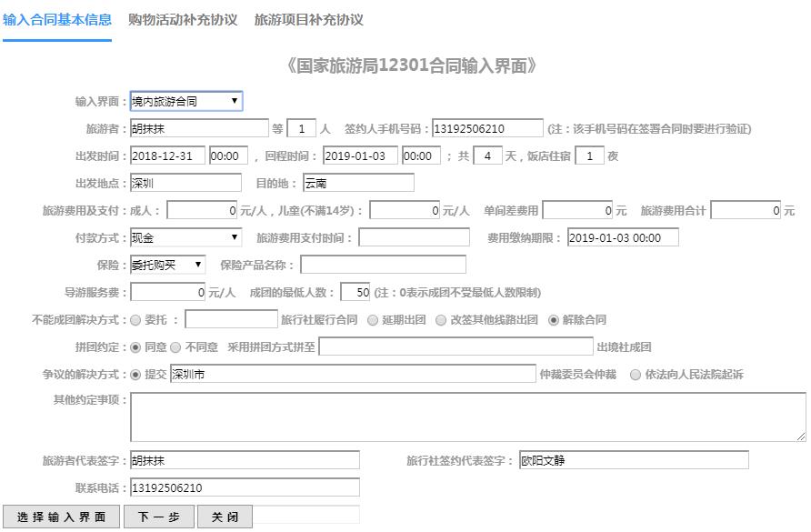Click the 单间差费用 field
Viewport: 811px width, 532px height.
(x=577, y=210)
